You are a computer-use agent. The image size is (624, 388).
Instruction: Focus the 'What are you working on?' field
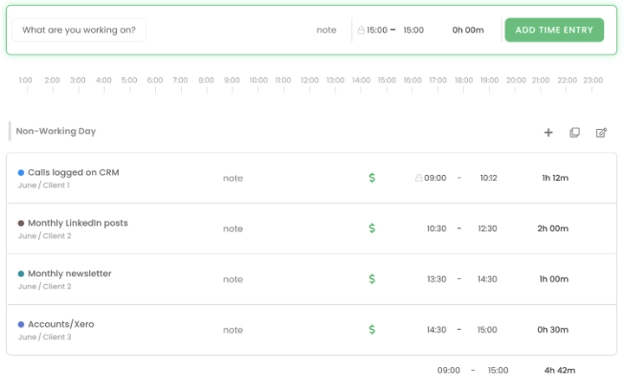79,30
